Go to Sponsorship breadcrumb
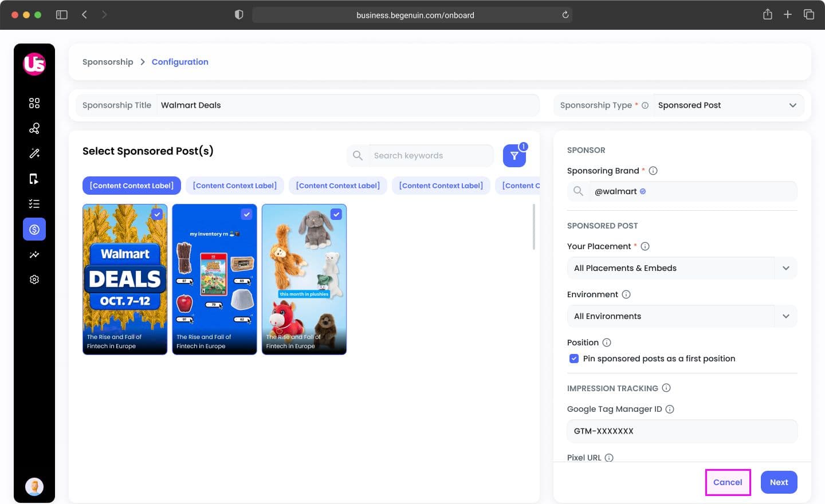This screenshot has width=825, height=504. (x=108, y=62)
